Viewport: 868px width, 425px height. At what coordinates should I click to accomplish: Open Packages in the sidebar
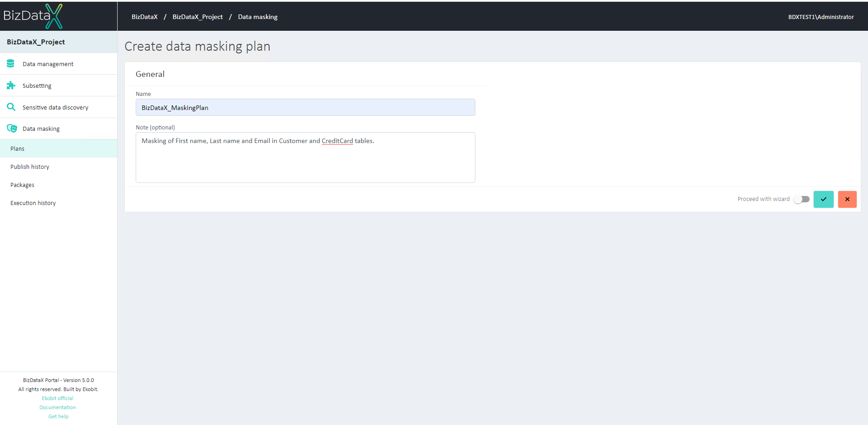coord(58,185)
